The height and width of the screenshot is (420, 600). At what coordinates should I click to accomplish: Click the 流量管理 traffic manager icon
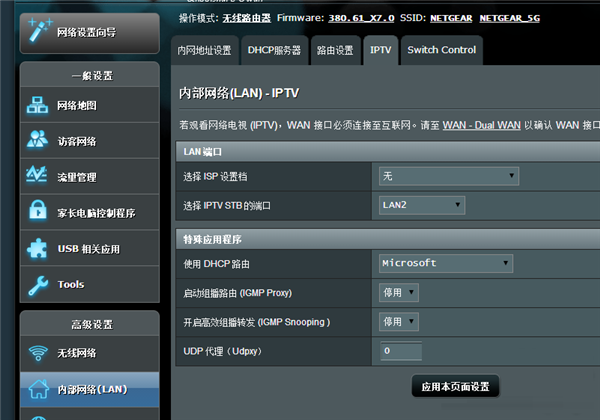coord(38,176)
